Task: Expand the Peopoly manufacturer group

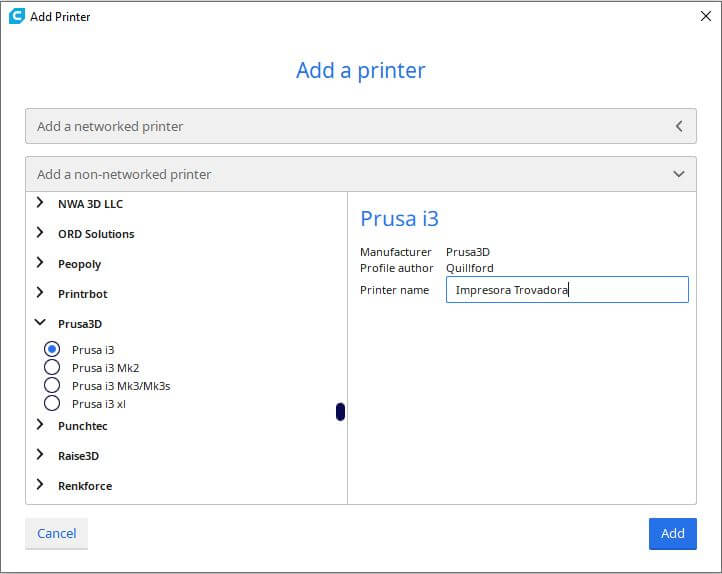Action: (x=40, y=263)
